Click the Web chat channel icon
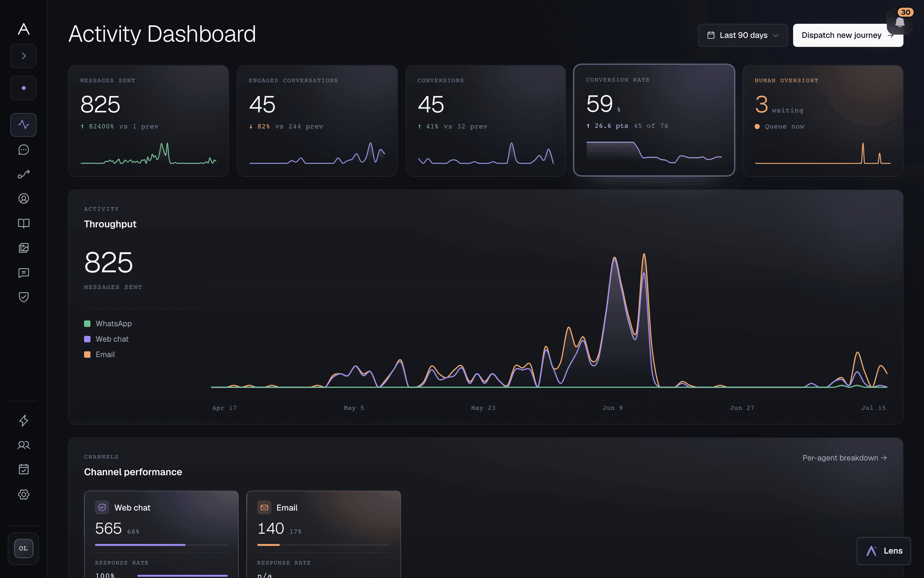 (102, 507)
